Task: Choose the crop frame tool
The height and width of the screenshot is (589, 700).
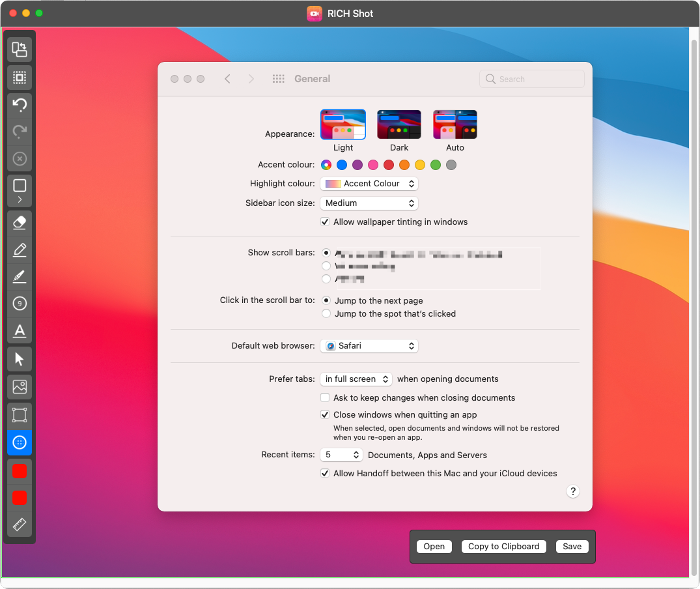Action: (x=19, y=415)
